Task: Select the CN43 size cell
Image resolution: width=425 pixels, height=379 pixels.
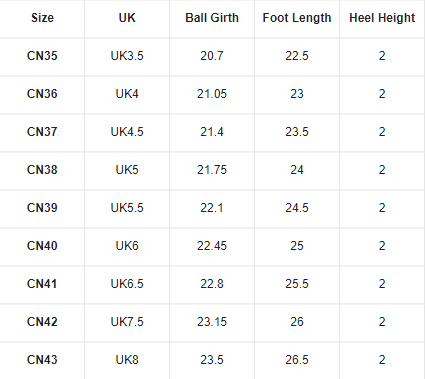Action: coord(42,360)
